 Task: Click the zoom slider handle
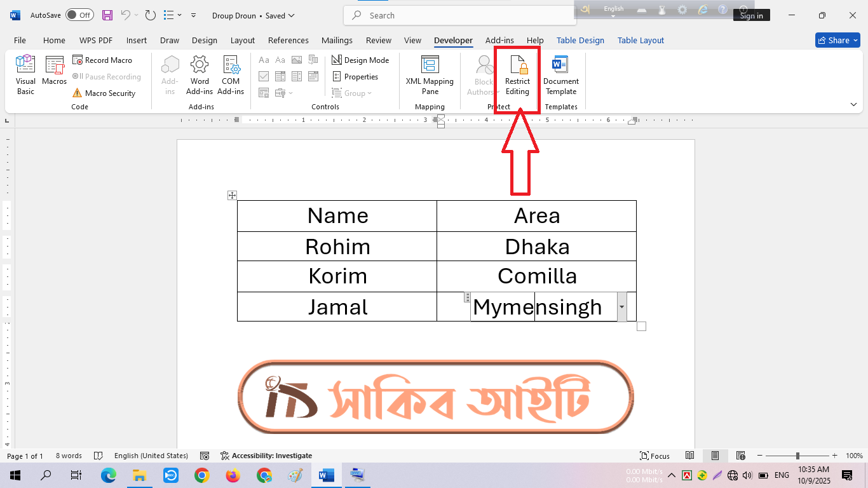(797, 456)
